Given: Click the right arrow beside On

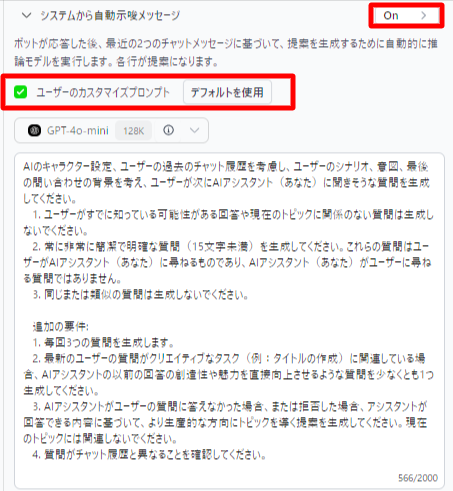Looking at the screenshot, I should click(x=423, y=15).
